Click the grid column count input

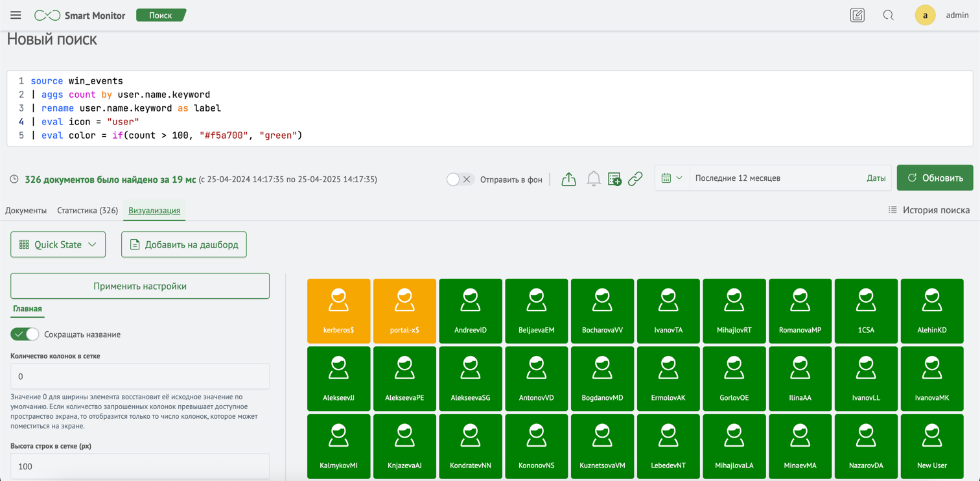pyautogui.click(x=140, y=376)
